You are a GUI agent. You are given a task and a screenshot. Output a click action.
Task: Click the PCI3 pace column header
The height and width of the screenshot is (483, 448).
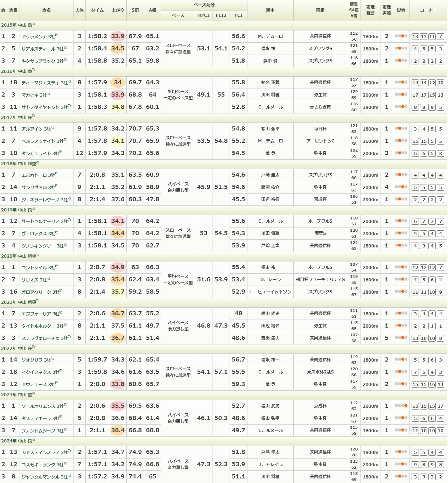pyautogui.click(x=221, y=15)
